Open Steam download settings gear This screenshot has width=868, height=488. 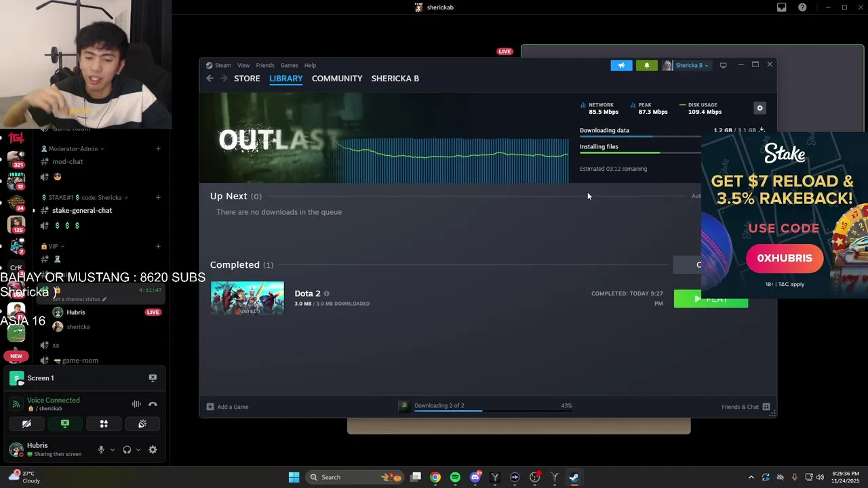tap(759, 108)
